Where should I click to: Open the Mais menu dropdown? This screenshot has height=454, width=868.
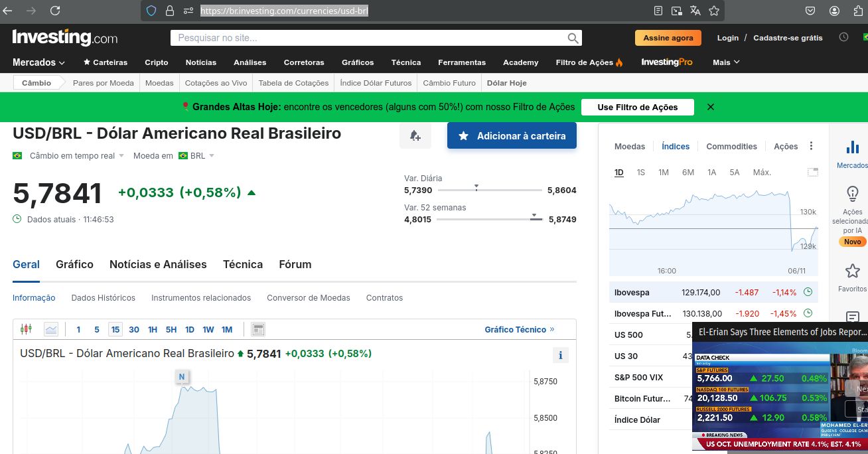[x=725, y=62]
